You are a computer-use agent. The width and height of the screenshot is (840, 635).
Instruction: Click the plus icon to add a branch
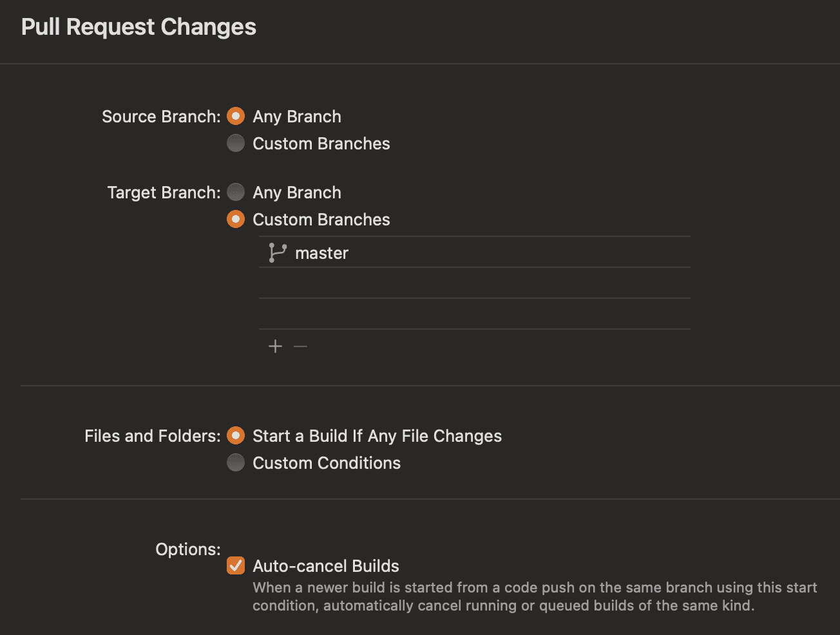click(x=275, y=346)
